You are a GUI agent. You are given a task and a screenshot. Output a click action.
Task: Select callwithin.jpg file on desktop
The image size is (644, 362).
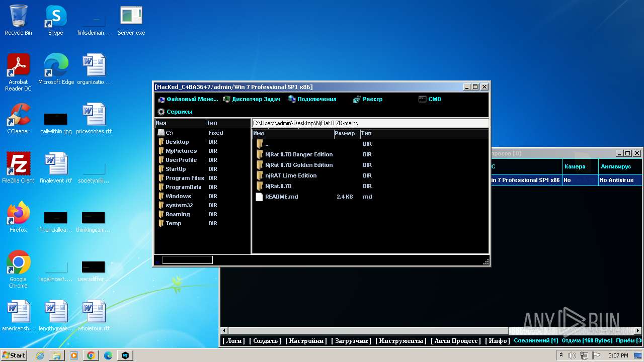click(x=56, y=122)
